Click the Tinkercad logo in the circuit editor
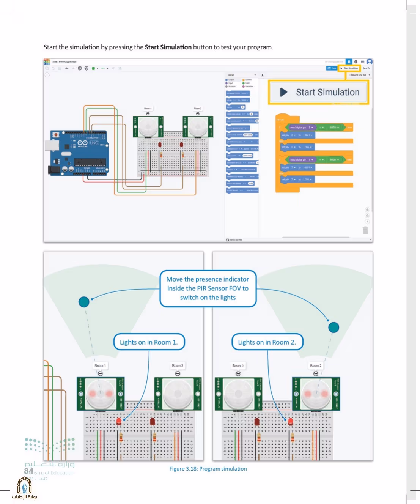The width and height of the screenshot is (420, 504). [47, 61]
